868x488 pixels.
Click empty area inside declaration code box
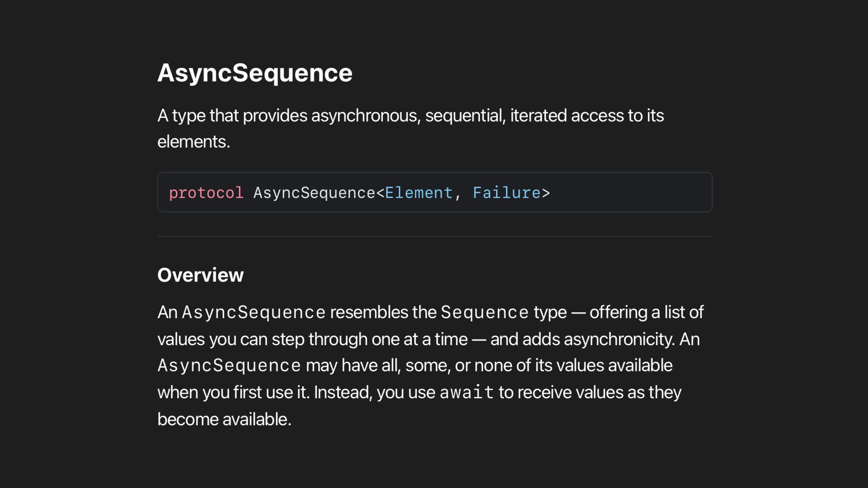[x=633, y=192]
